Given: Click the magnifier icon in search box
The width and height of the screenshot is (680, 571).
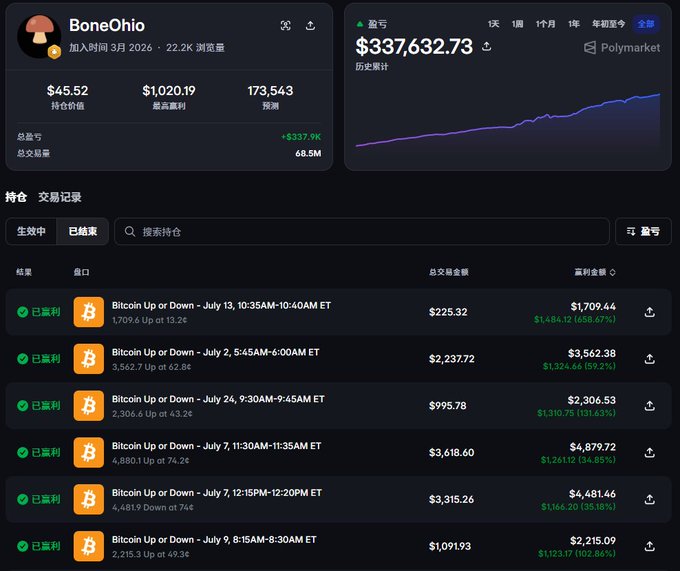Looking at the screenshot, I should (x=130, y=232).
